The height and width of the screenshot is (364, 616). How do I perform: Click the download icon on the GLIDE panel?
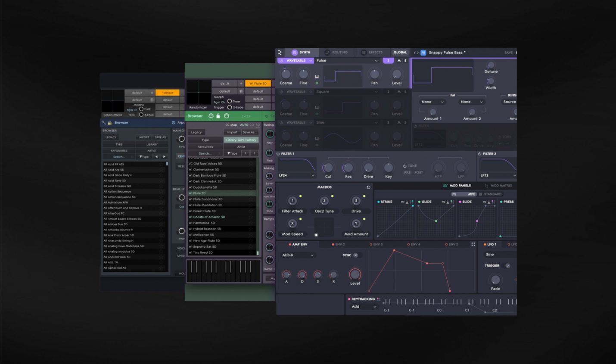click(x=448, y=202)
